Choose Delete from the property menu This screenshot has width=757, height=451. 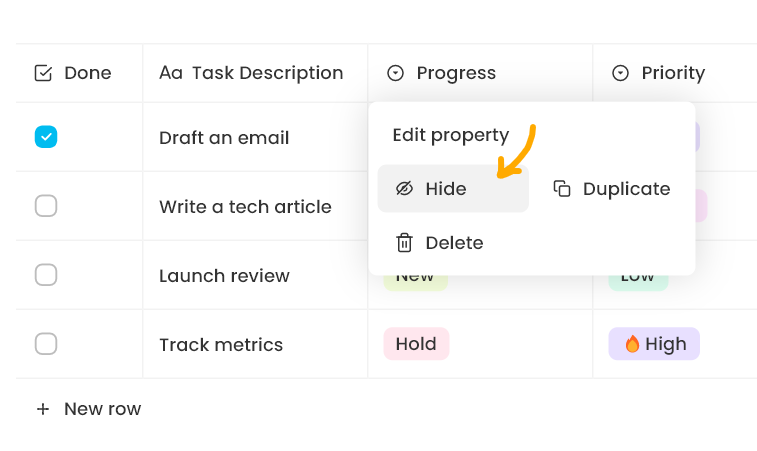coord(453,243)
